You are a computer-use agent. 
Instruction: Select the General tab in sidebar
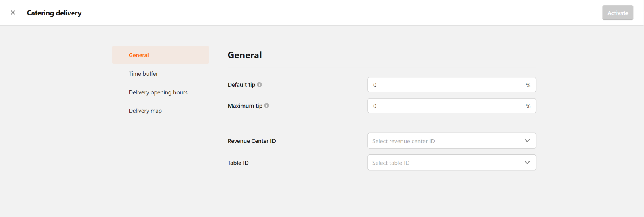161,55
